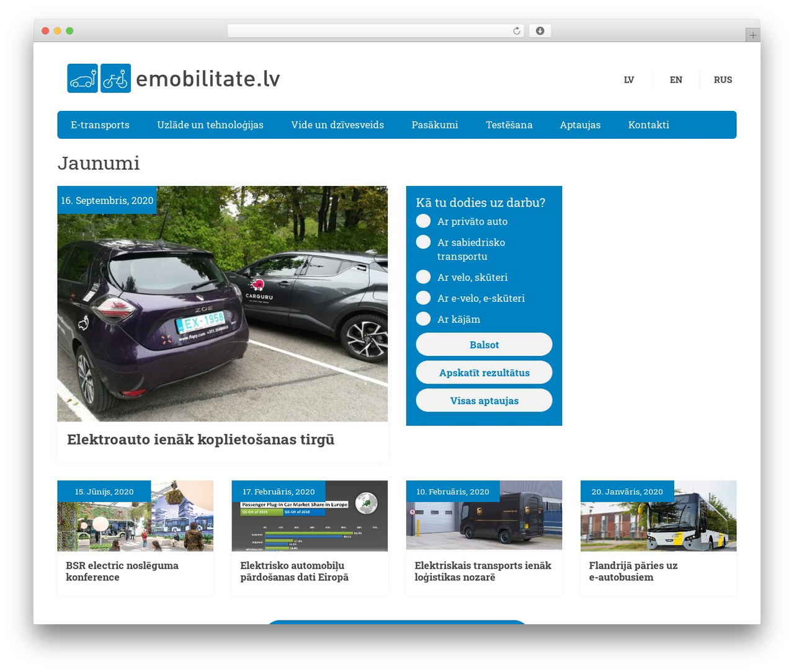Open the E-transports menu

tap(100, 125)
